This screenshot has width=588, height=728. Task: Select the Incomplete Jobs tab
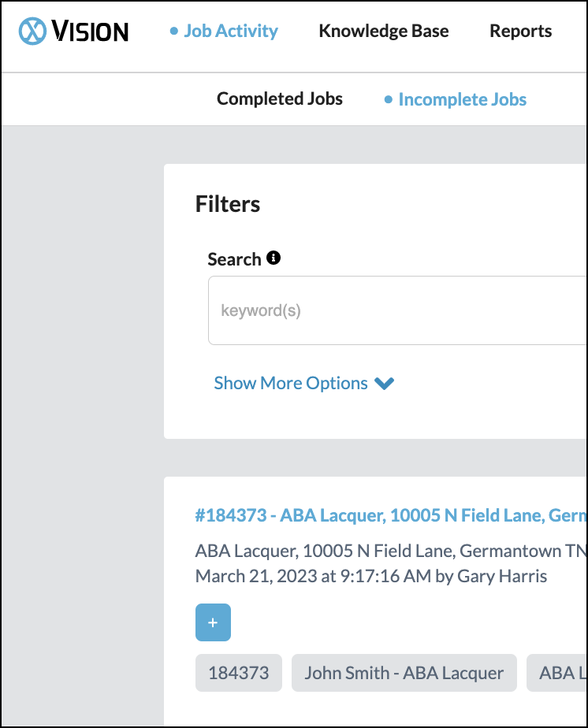click(x=462, y=100)
